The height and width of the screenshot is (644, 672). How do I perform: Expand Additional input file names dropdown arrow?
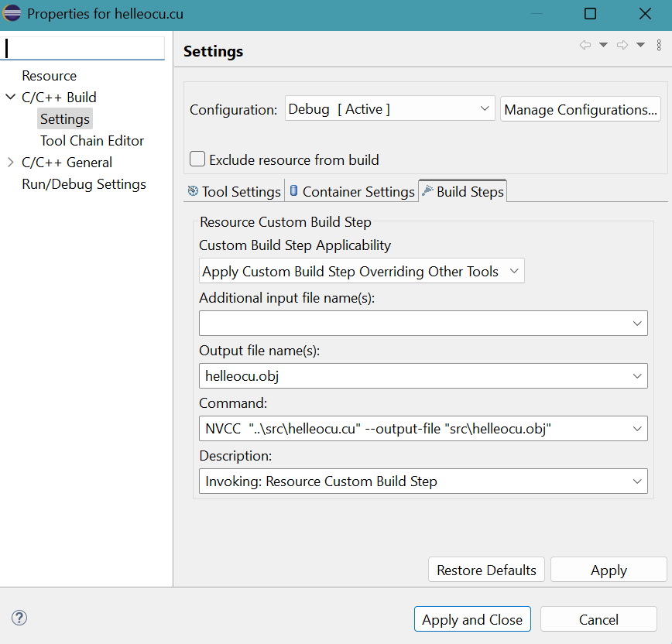[x=637, y=324]
